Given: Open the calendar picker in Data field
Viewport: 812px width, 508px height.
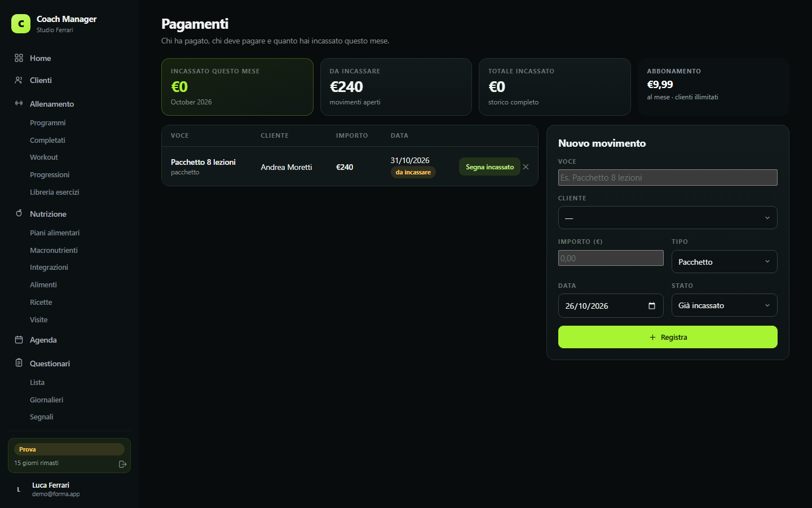Looking at the screenshot, I should [652, 306].
